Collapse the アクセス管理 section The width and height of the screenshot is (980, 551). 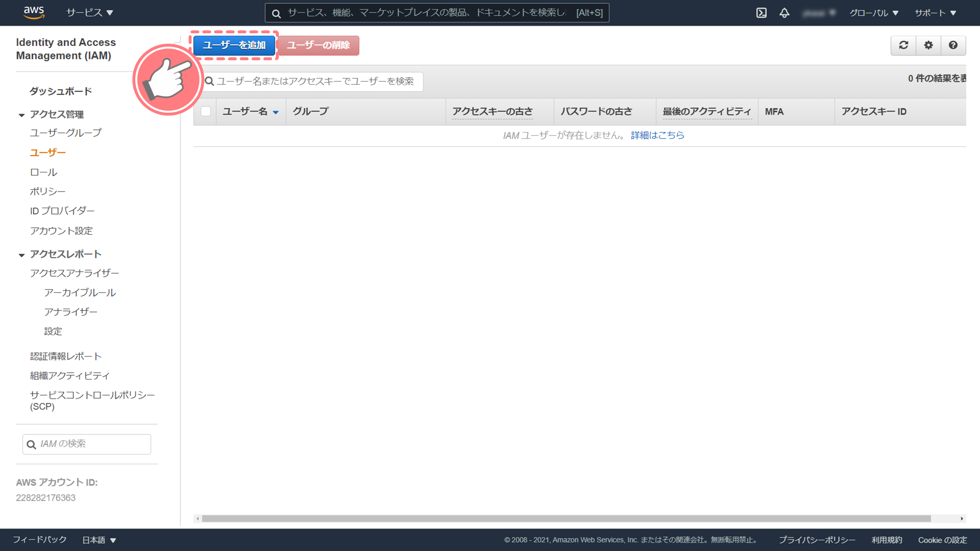pyautogui.click(x=22, y=115)
